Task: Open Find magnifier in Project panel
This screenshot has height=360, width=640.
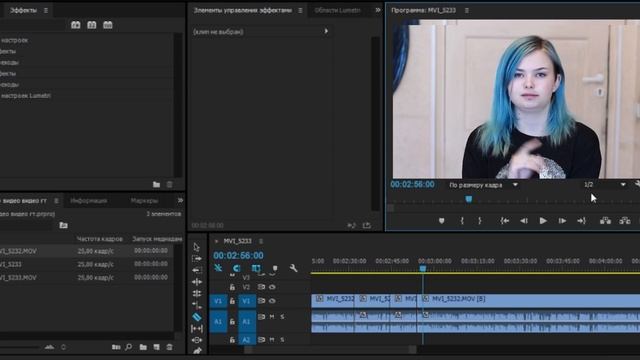Action: [x=129, y=347]
